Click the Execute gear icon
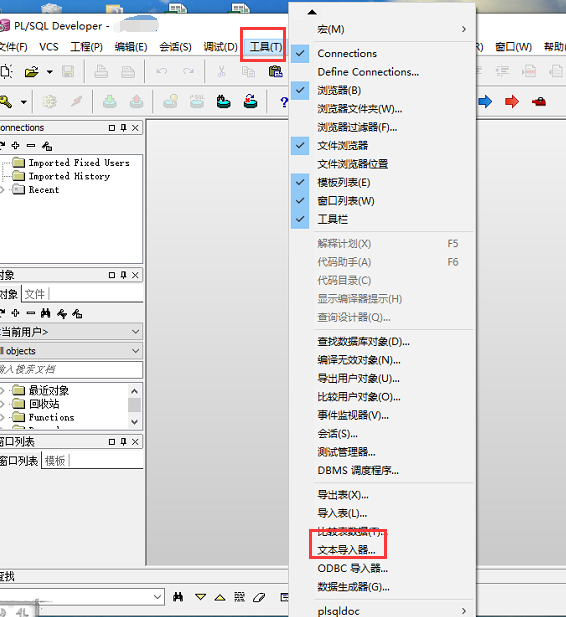This screenshot has height=617, width=566. [49, 102]
